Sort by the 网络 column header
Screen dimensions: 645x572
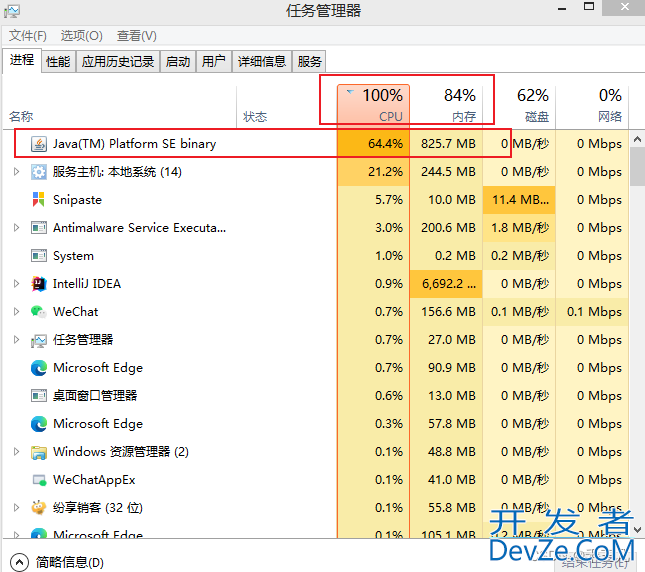pos(592,105)
